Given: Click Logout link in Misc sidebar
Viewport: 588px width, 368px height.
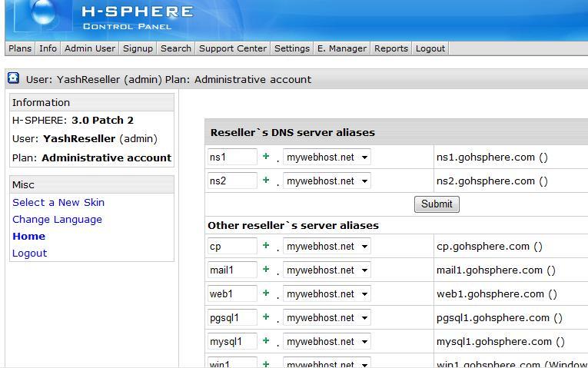Looking at the screenshot, I should click(30, 253).
